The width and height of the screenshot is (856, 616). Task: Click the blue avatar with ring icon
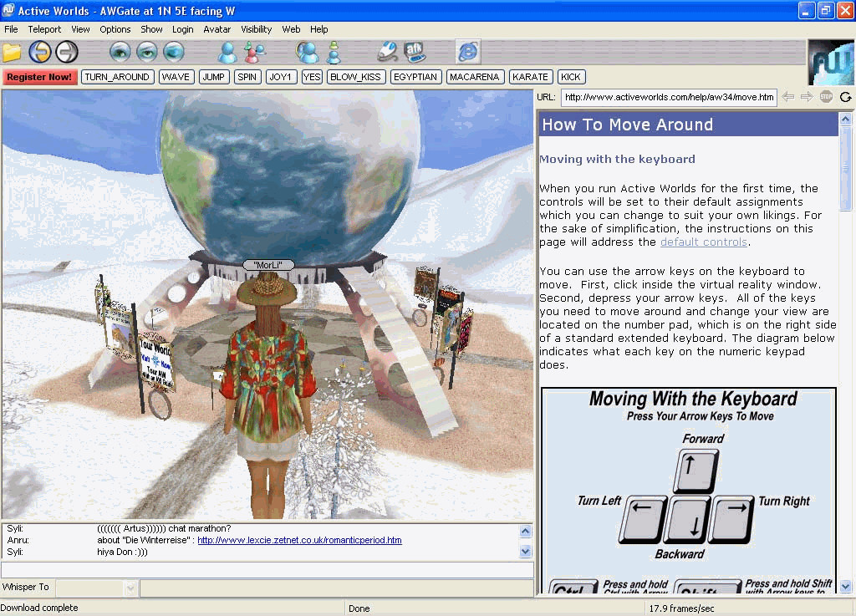pyautogui.click(x=307, y=53)
